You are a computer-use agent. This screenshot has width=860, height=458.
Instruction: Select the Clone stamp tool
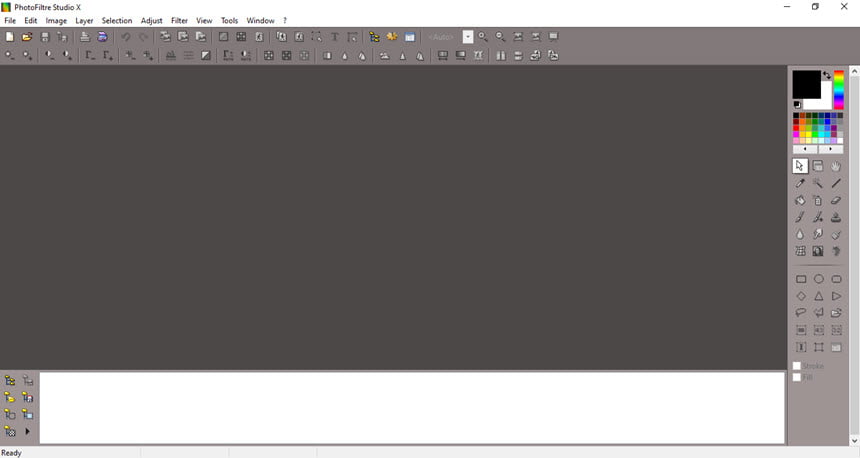[836, 217]
